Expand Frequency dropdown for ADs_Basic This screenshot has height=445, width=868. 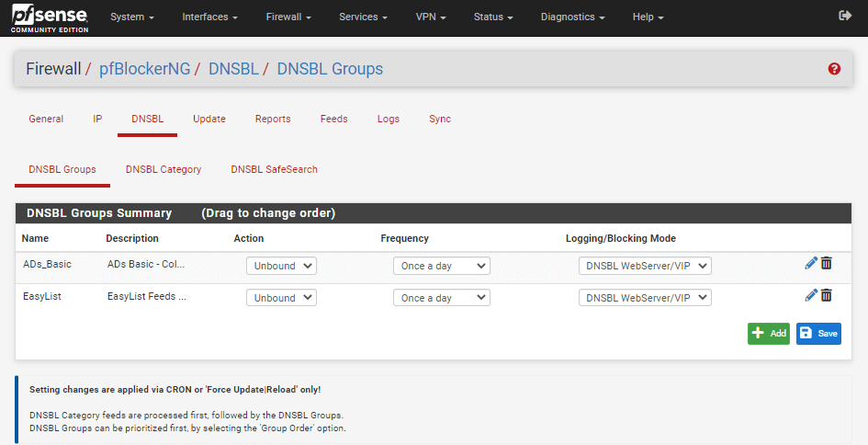[441, 266]
